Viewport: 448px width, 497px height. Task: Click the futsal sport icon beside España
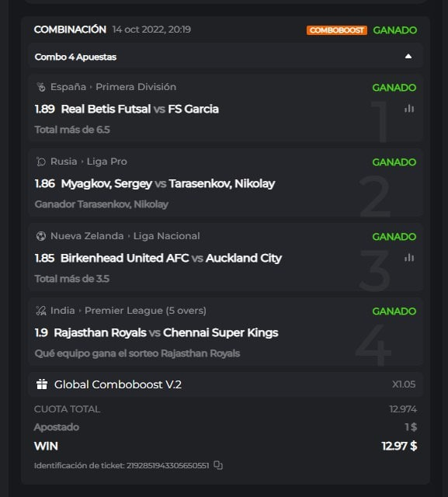point(41,87)
